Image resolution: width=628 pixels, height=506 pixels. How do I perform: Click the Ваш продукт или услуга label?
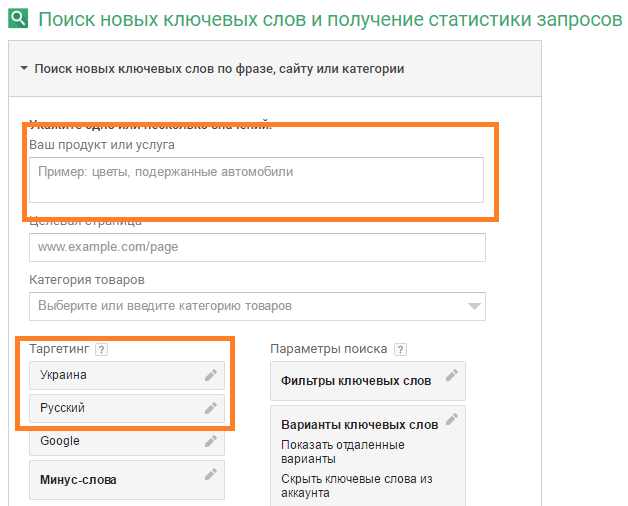102,145
